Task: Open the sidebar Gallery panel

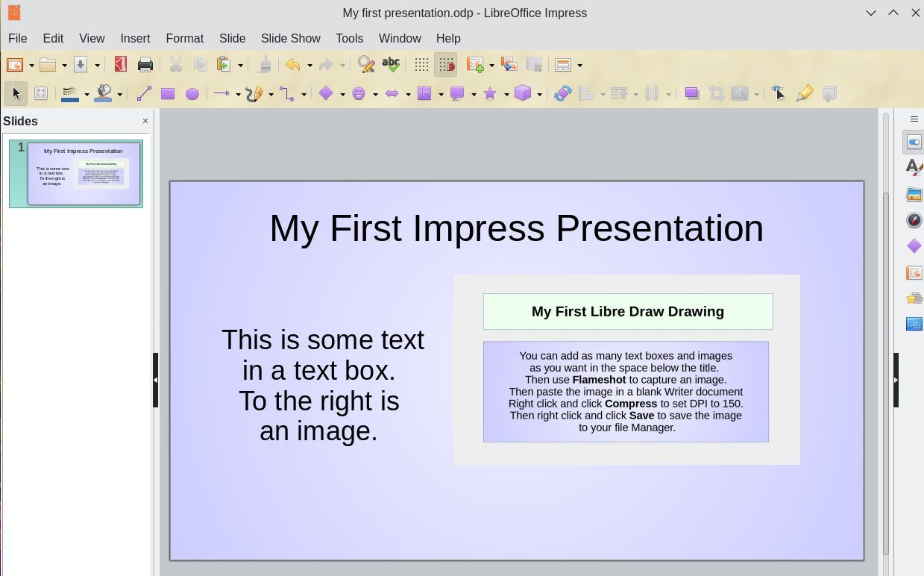Action: point(914,194)
